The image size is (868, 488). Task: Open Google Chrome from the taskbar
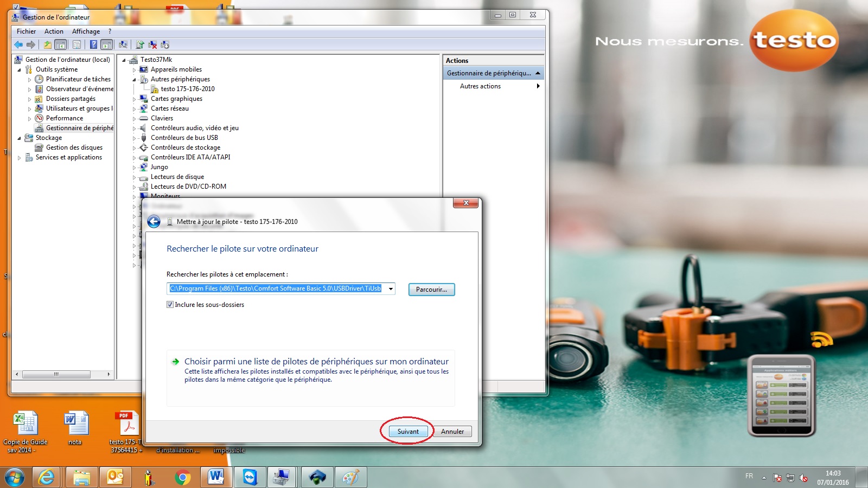pyautogui.click(x=182, y=477)
